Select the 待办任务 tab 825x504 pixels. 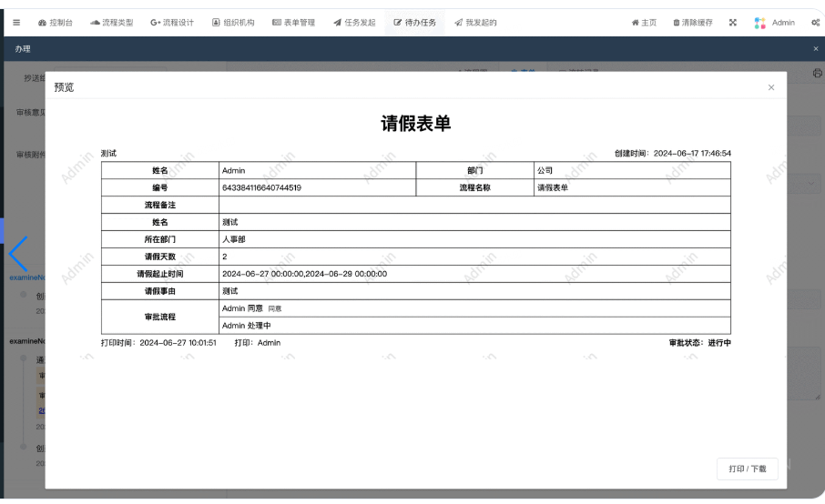(415, 23)
